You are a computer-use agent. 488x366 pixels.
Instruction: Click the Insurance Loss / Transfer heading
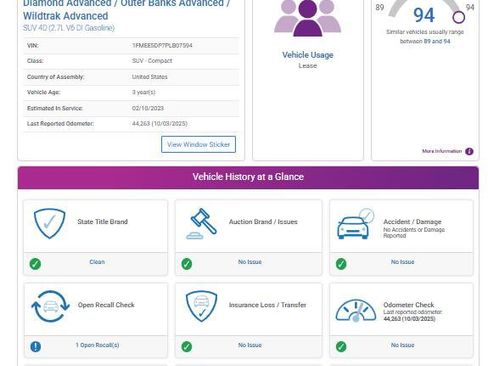(x=267, y=305)
